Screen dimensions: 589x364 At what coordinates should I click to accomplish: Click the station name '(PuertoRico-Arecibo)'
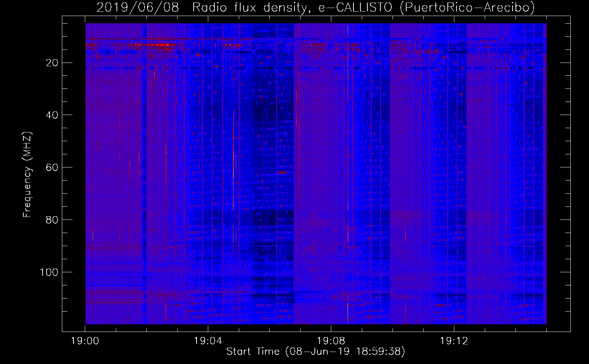pos(467,7)
